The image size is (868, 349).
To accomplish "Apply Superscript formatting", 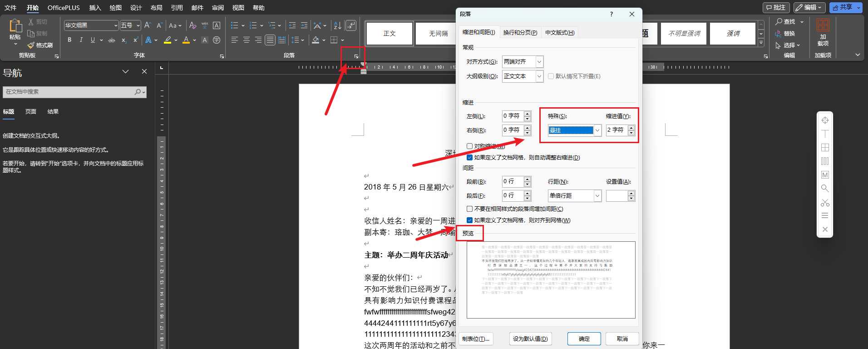I will tap(135, 40).
